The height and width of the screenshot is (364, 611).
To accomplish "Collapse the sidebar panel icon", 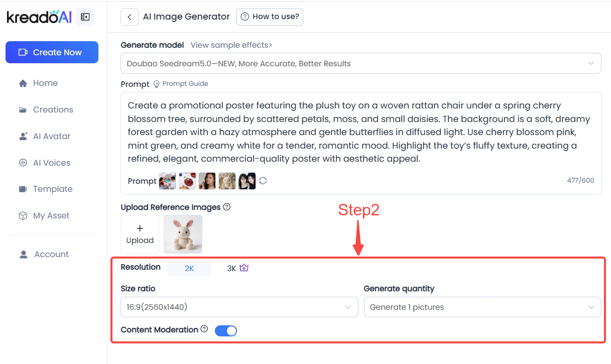I will (85, 17).
